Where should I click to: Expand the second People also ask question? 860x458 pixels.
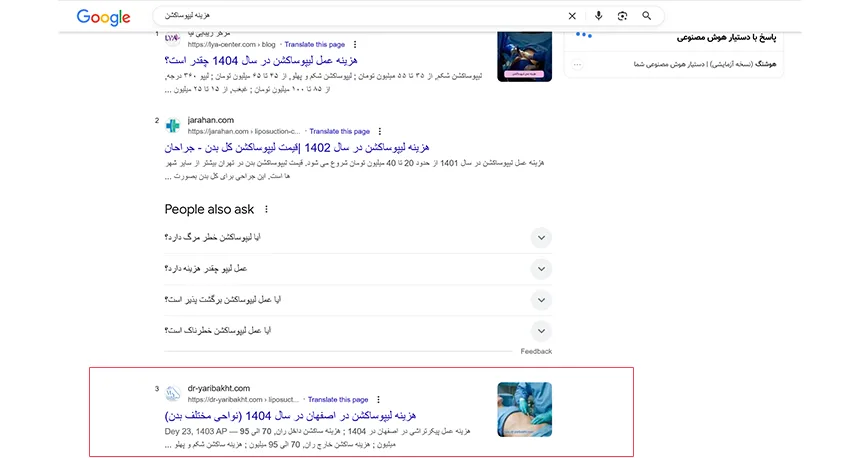click(x=541, y=269)
